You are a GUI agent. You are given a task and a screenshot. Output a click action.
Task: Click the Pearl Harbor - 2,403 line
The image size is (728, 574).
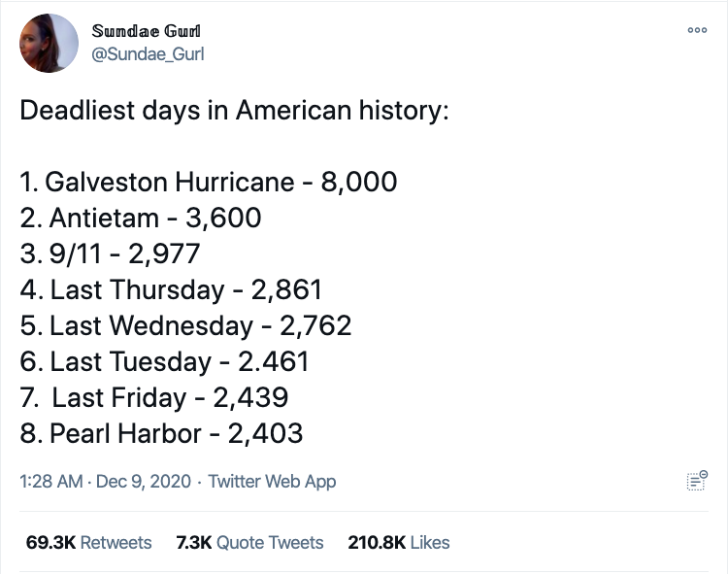(x=161, y=433)
